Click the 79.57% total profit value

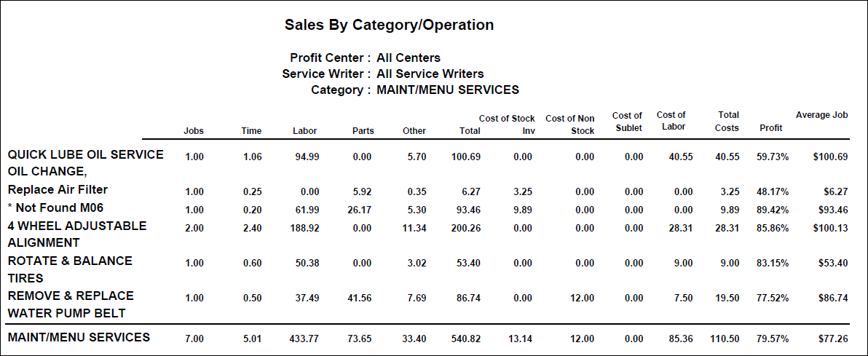pyautogui.click(x=773, y=339)
